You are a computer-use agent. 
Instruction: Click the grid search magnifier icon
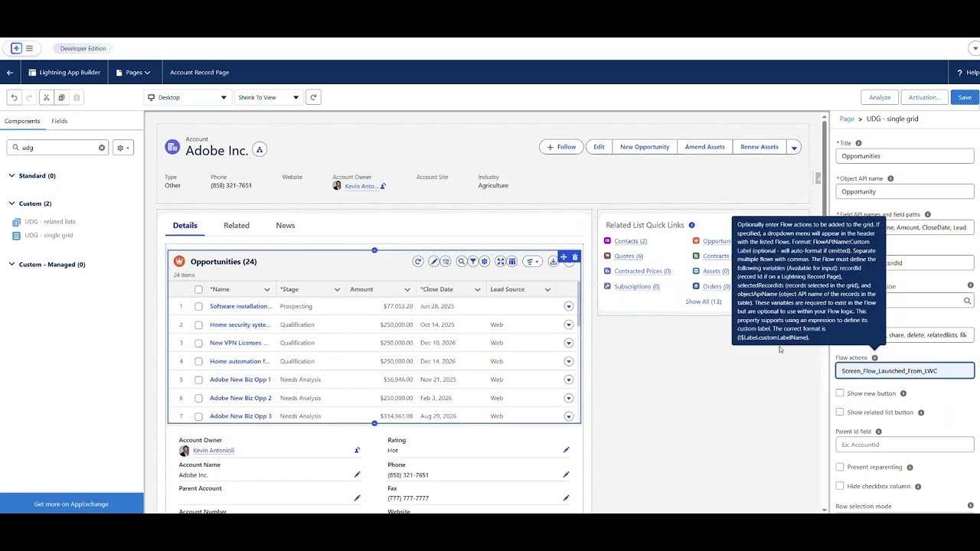462,262
